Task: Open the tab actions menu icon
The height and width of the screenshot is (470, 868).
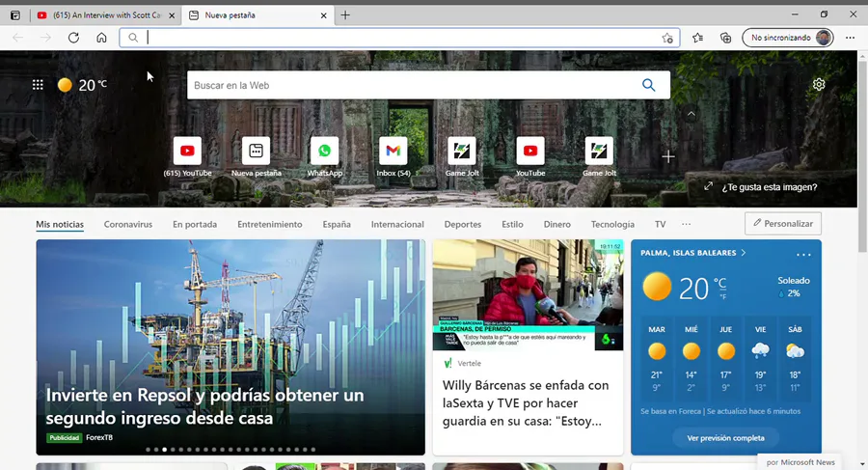Action: (x=15, y=15)
